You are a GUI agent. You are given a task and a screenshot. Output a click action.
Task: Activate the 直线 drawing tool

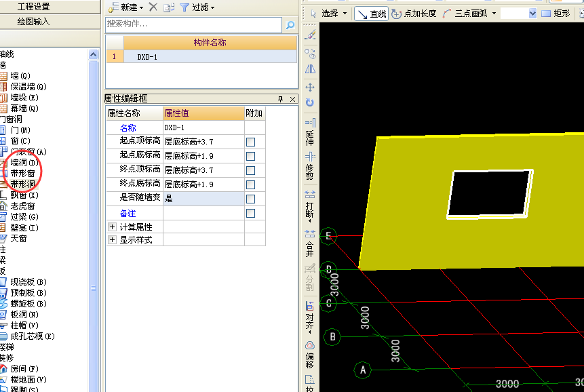(x=371, y=14)
